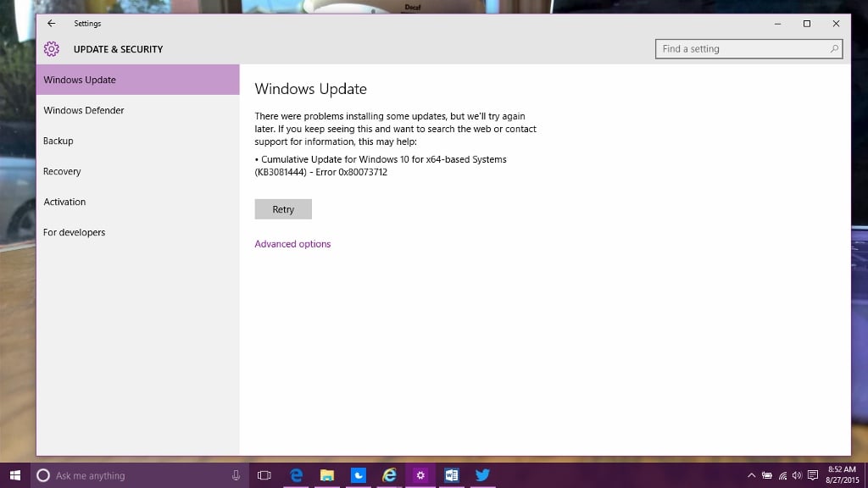
Task: Open the Action Center notifications icon
Action: [x=813, y=475]
